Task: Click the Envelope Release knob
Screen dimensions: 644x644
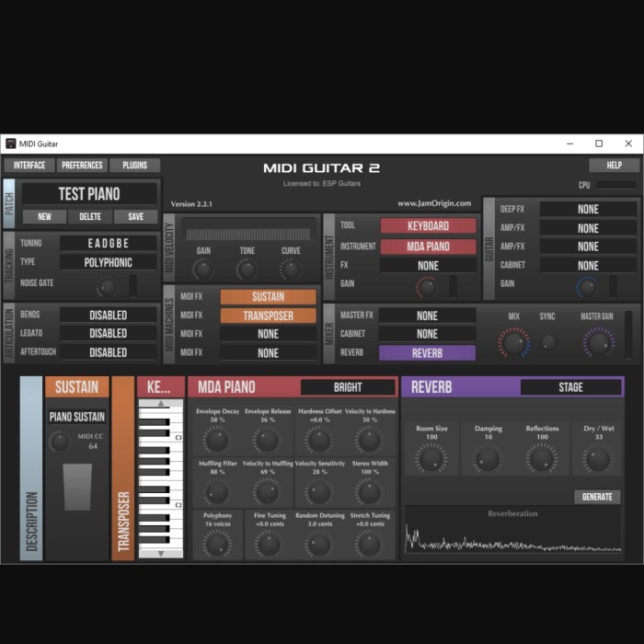Action: coord(267,441)
